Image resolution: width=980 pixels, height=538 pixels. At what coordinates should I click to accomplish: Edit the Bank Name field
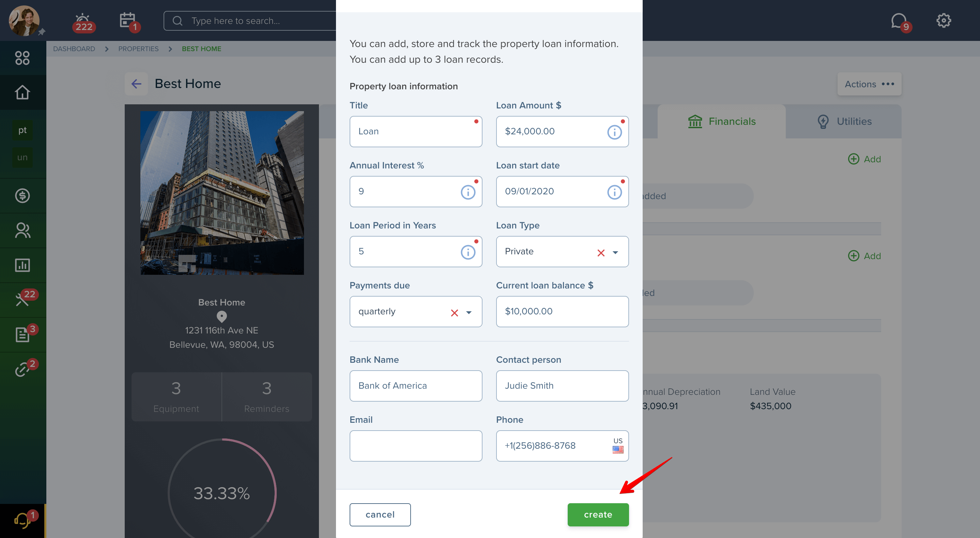[x=415, y=386]
